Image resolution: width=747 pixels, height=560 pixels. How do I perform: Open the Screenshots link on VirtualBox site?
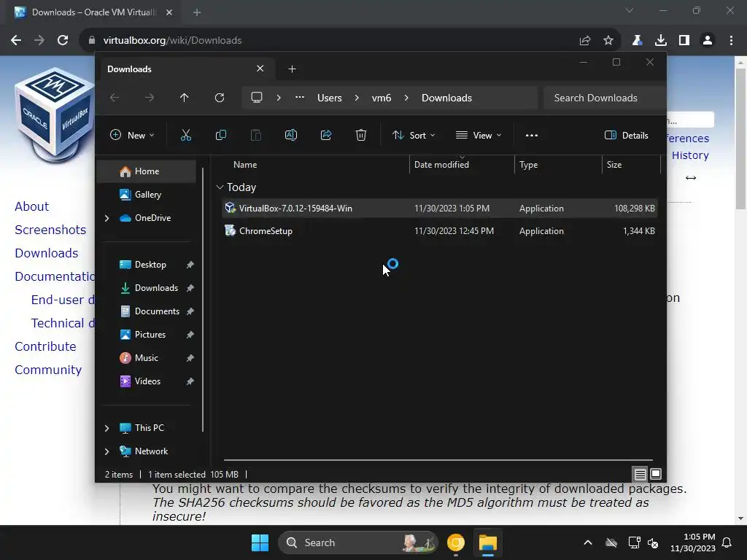point(50,230)
